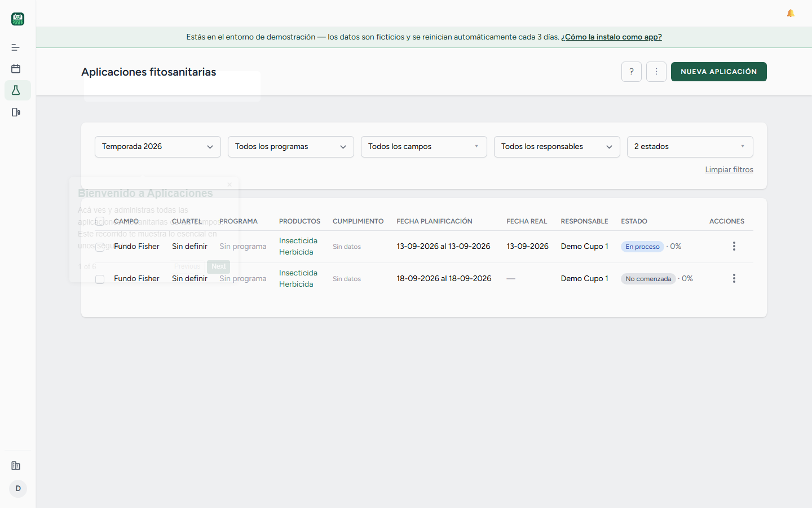Click Limpiar filtros link
This screenshot has height=508, width=812.
point(729,169)
